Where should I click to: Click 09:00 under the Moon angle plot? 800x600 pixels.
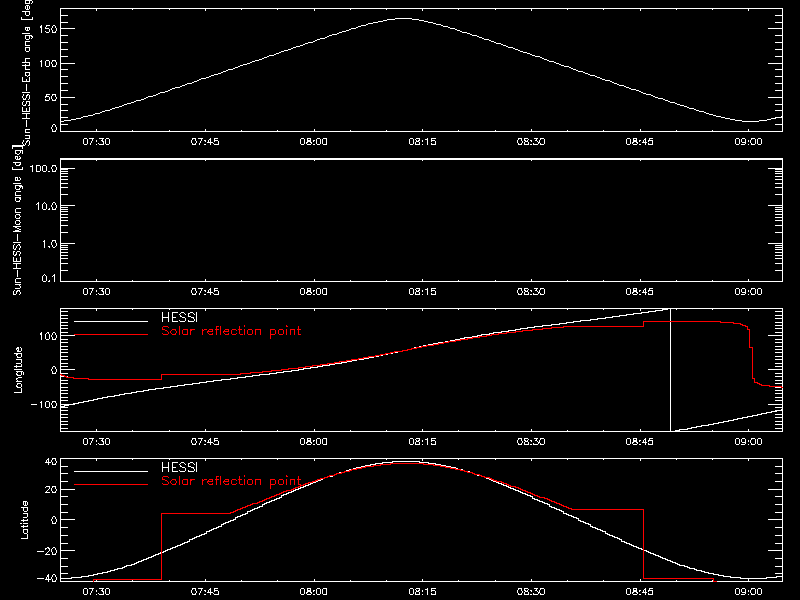(748, 291)
